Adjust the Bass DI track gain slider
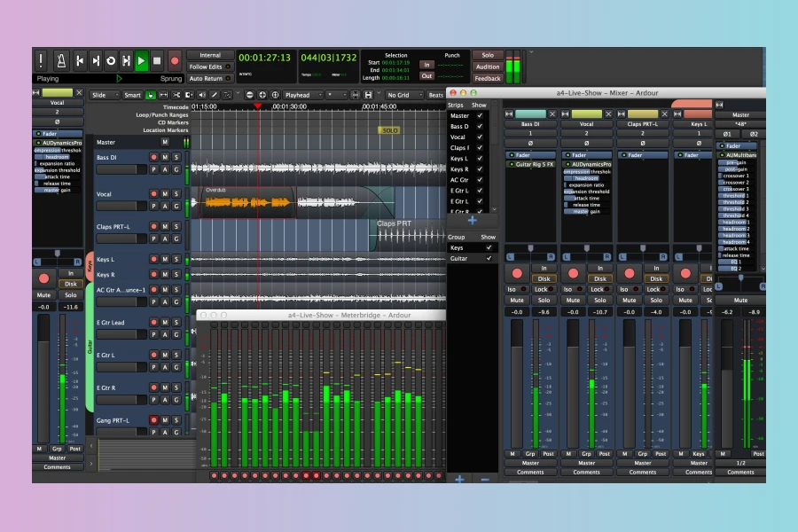798x532 pixels. coord(121,169)
